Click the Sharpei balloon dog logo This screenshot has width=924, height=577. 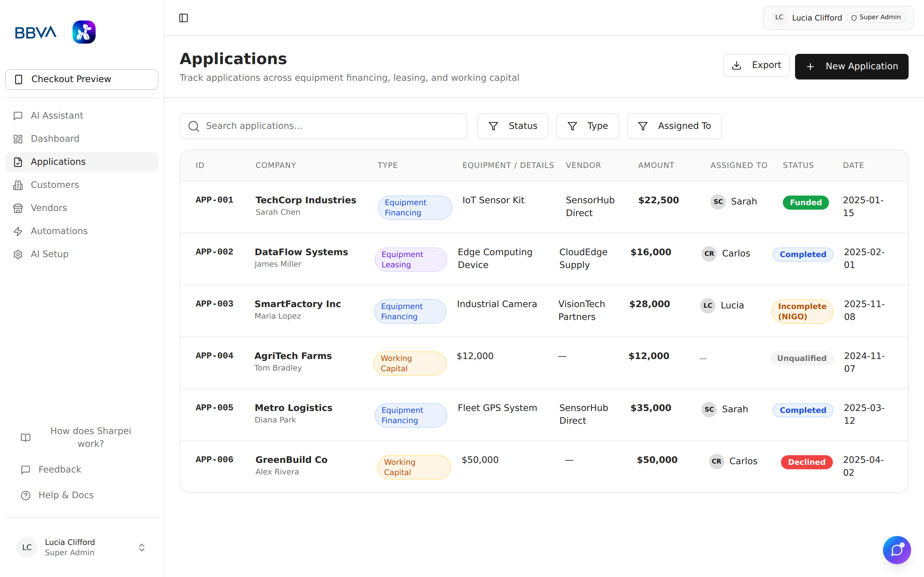point(84,32)
